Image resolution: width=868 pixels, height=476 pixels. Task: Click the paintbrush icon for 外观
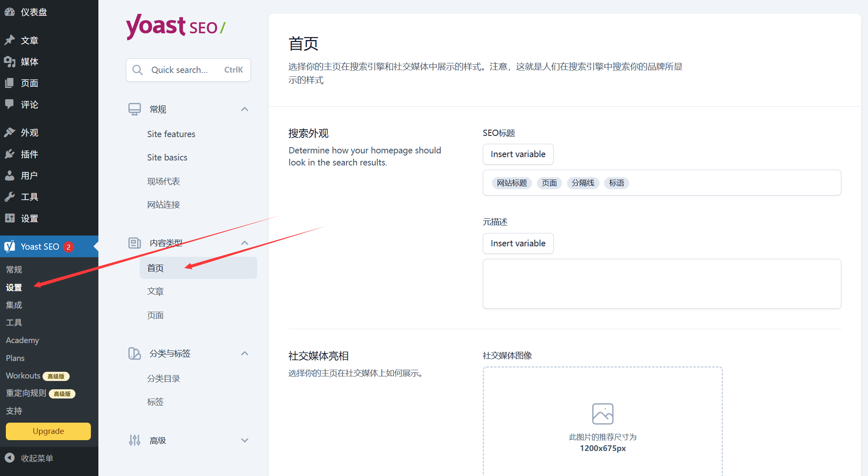tap(10, 133)
